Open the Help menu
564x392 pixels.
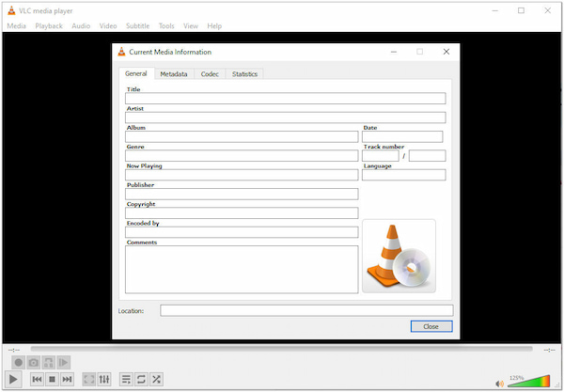point(214,26)
